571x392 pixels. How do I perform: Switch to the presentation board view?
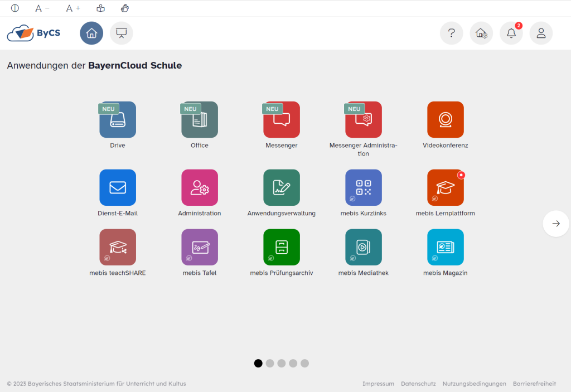pos(121,33)
